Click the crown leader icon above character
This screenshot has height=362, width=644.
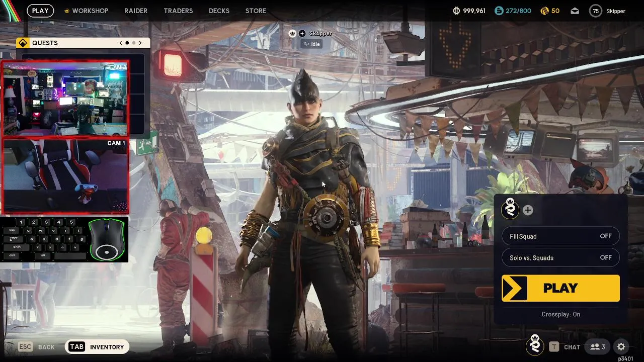point(292,33)
